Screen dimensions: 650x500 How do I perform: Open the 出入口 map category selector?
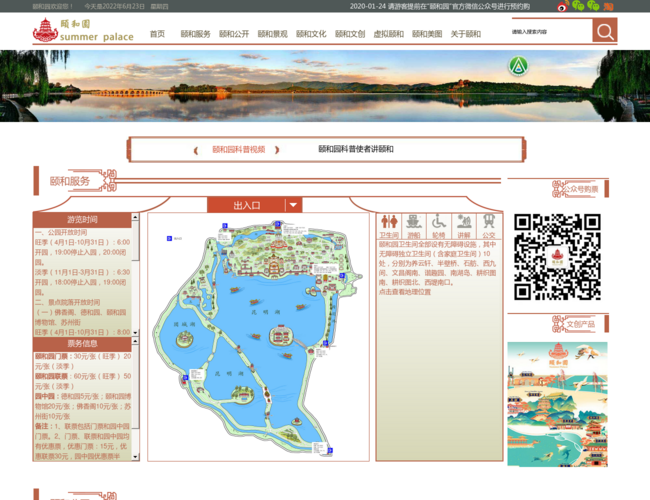tap(246, 205)
